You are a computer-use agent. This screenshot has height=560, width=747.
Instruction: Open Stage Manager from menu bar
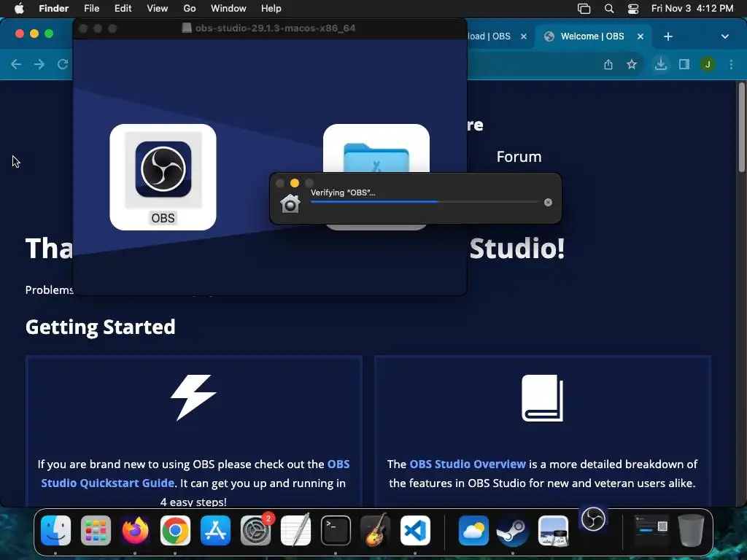click(x=584, y=9)
